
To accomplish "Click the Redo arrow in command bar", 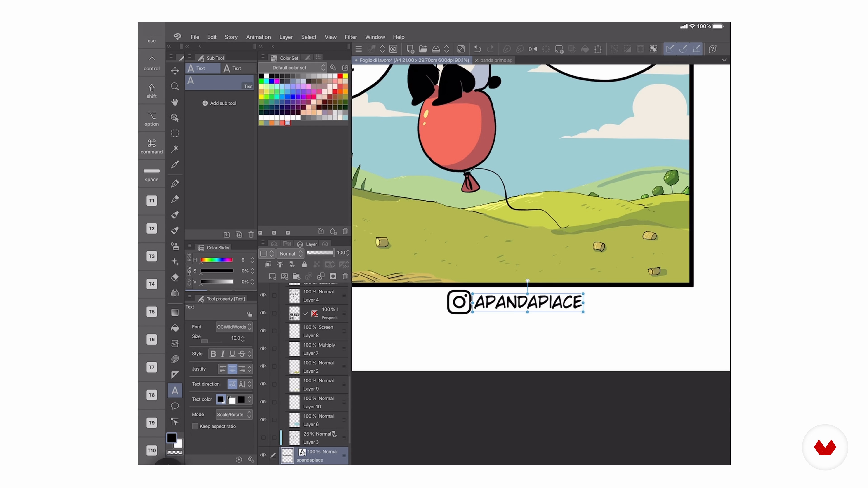I will point(490,49).
